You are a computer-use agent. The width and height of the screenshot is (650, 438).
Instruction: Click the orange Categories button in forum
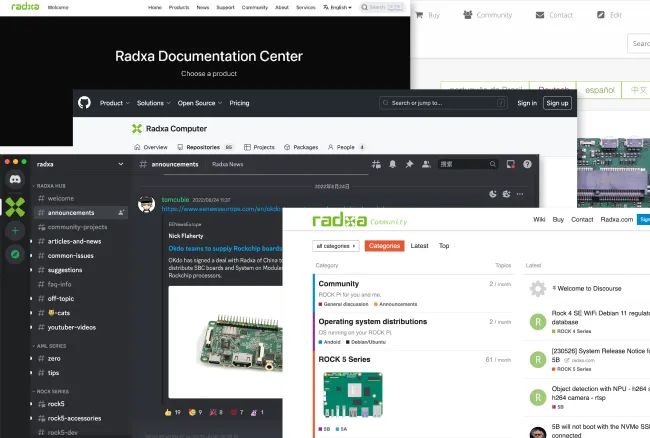(x=384, y=246)
